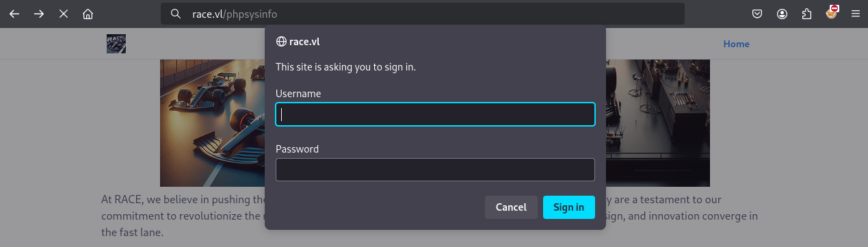Click the workshop tools image on right
Viewport: 868px width, 247px height.
point(658,123)
